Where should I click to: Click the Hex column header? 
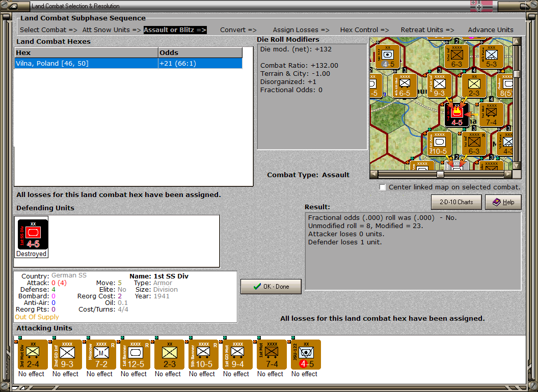(87, 53)
